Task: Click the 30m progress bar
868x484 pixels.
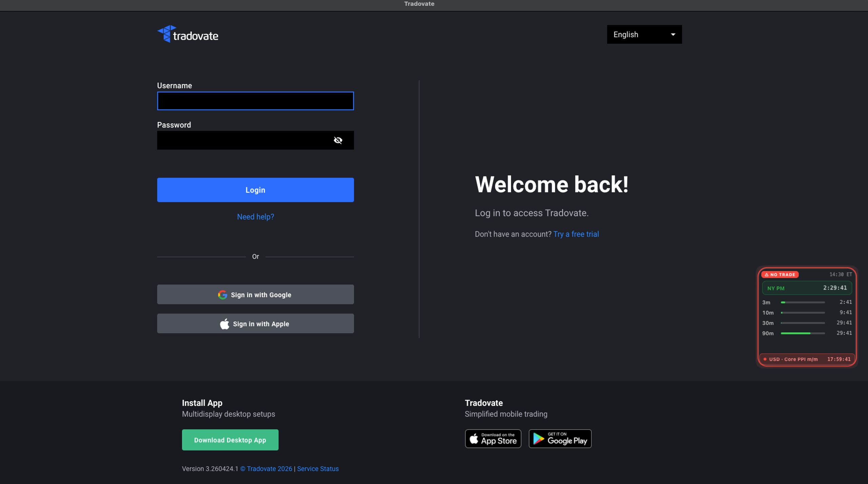Action: [803, 323]
